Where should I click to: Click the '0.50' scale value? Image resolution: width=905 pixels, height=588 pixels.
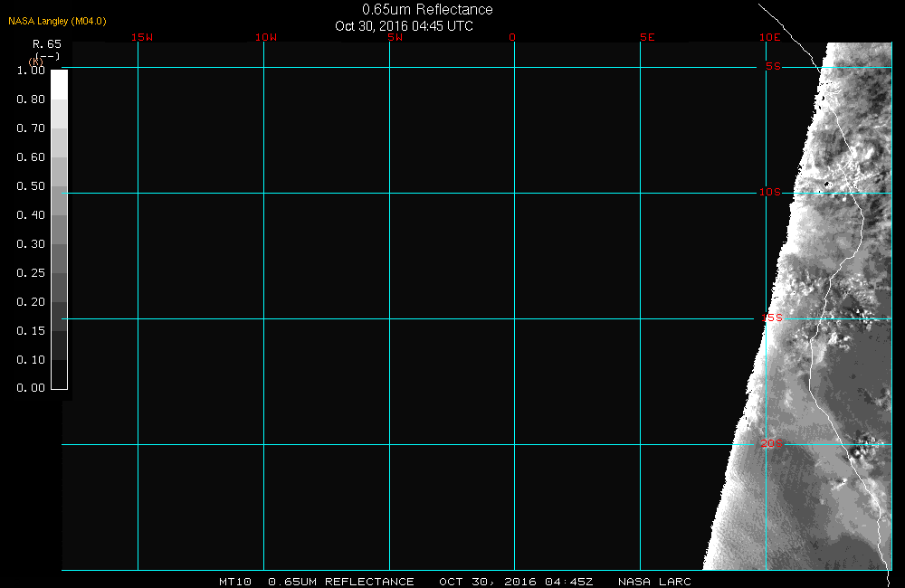[x=31, y=185]
